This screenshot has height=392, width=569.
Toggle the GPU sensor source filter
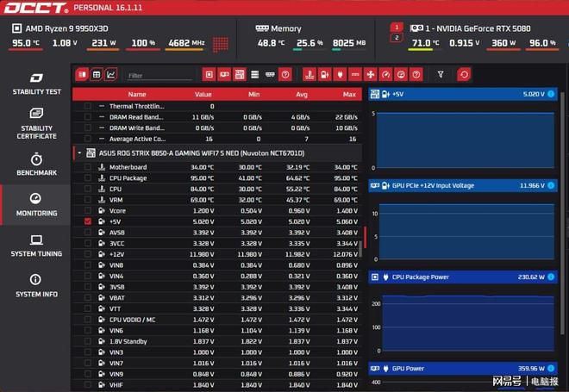(224, 75)
